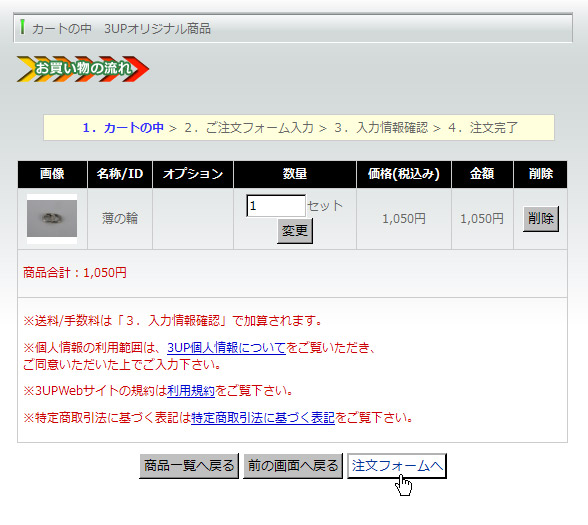
Task: Click the 名称/ID column header
Action: point(120,174)
